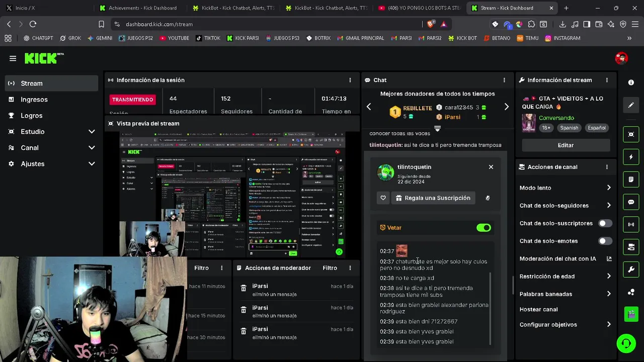Toggle the Vetar switch
This screenshot has height=362, width=644.
(484, 228)
